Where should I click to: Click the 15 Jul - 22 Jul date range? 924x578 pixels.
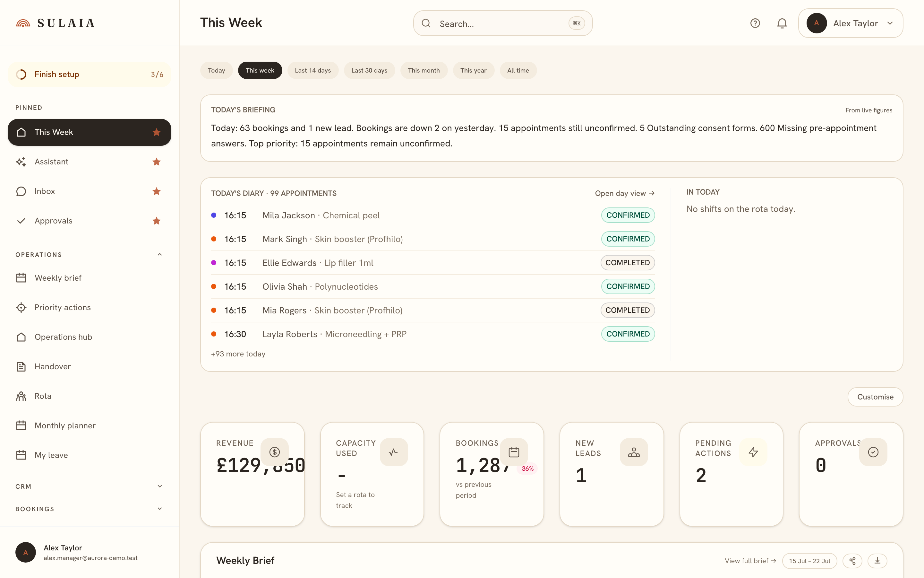(809, 561)
